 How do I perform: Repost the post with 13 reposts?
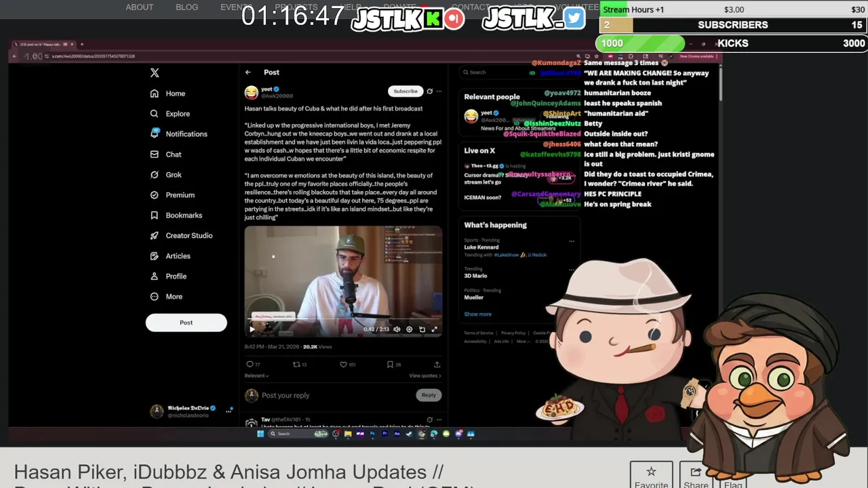[299, 365]
